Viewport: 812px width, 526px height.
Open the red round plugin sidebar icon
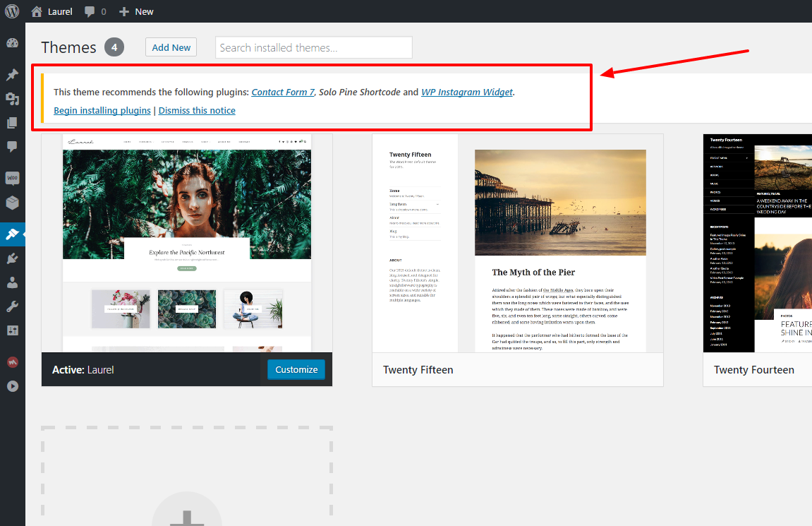tap(13, 361)
